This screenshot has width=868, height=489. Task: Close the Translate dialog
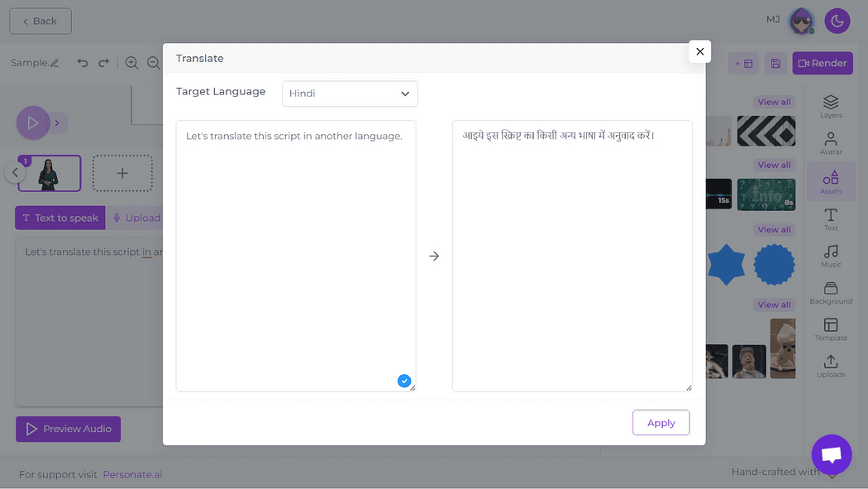(699, 51)
